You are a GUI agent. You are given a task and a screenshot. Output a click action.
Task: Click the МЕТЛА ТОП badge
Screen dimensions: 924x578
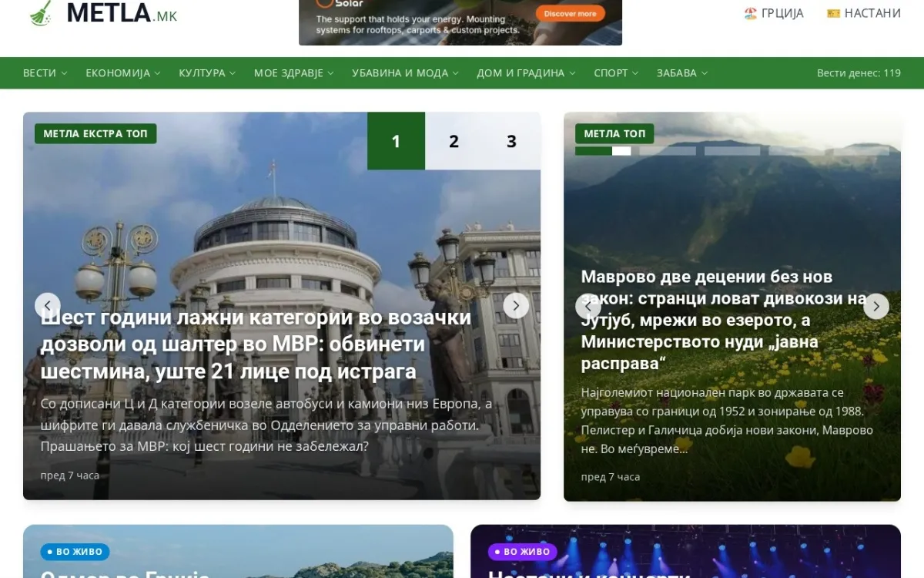click(614, 133)
